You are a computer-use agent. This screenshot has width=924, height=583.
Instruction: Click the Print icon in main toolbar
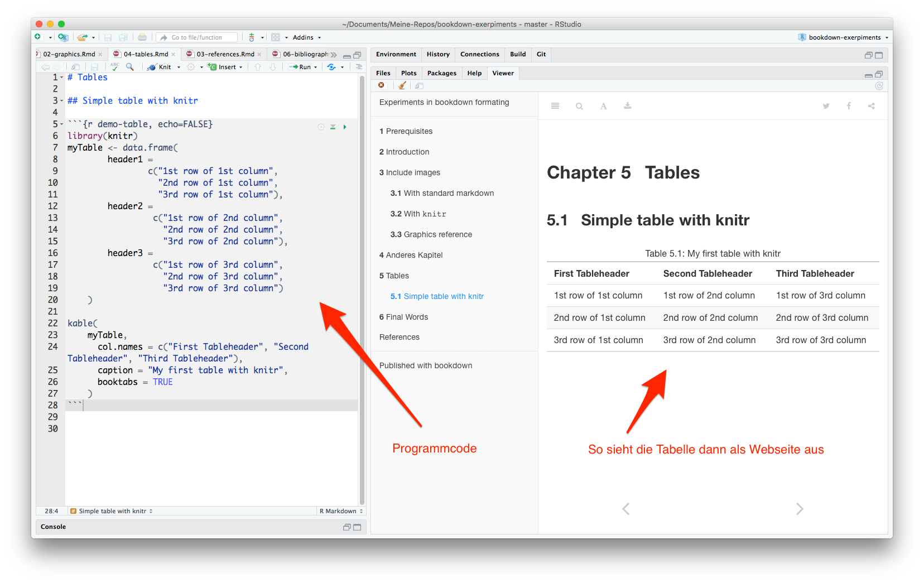[142, 37]
